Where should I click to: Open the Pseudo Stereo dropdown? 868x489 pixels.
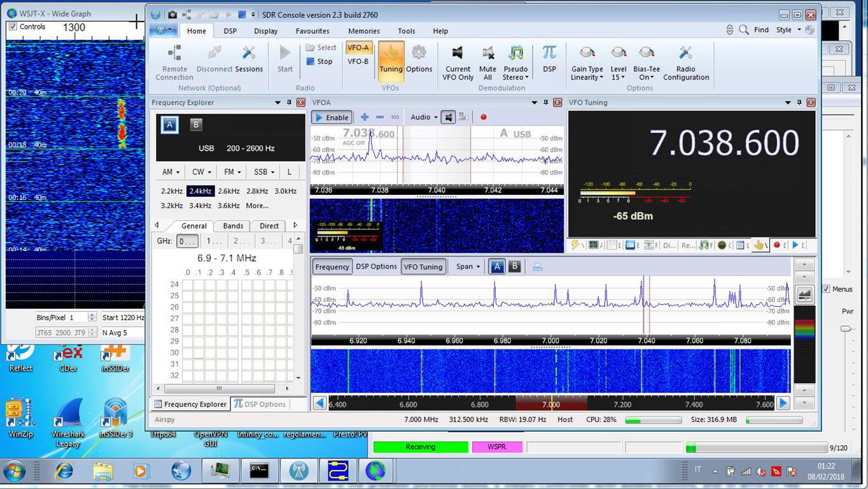(x=515, y=62)
